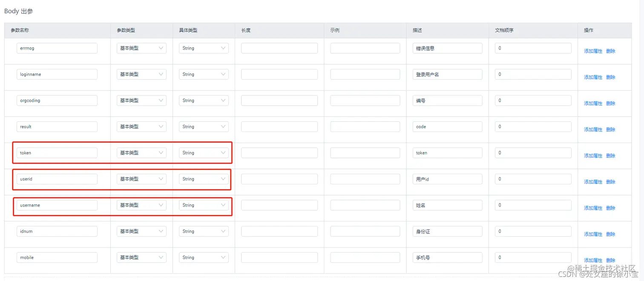Open String dropdown in token row

204,153
